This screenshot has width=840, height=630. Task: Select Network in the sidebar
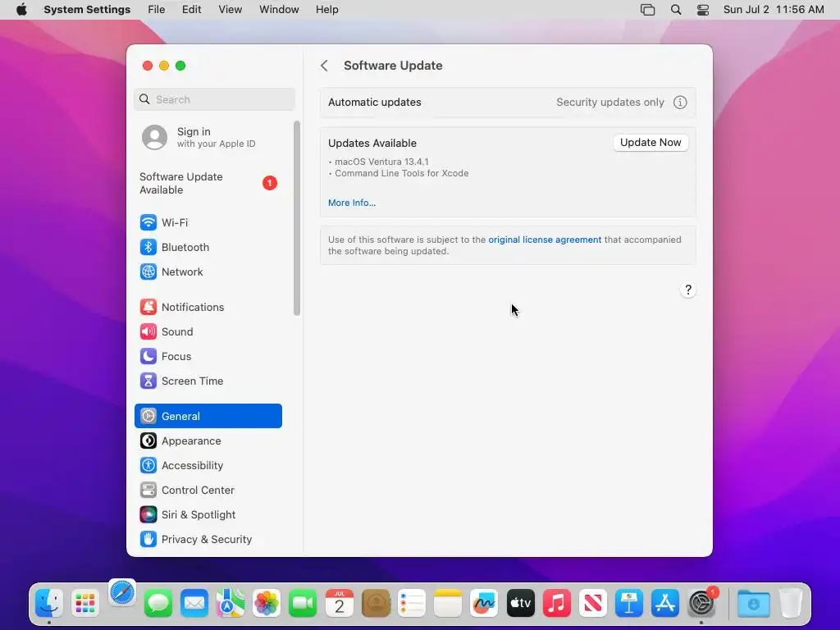click(208, 272)
